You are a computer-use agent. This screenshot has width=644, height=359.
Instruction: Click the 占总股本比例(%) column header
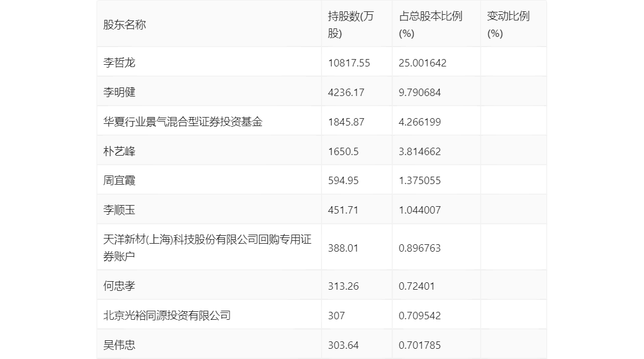point(430,25)
